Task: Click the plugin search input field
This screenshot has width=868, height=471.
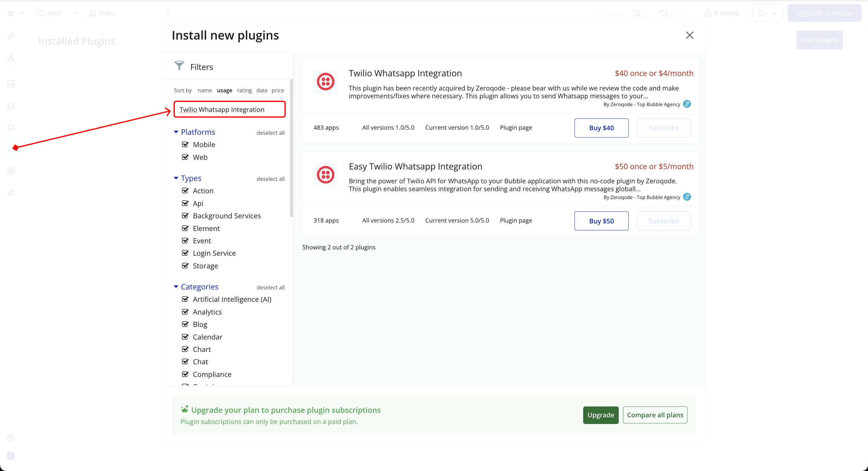Action: click(229, 109)
